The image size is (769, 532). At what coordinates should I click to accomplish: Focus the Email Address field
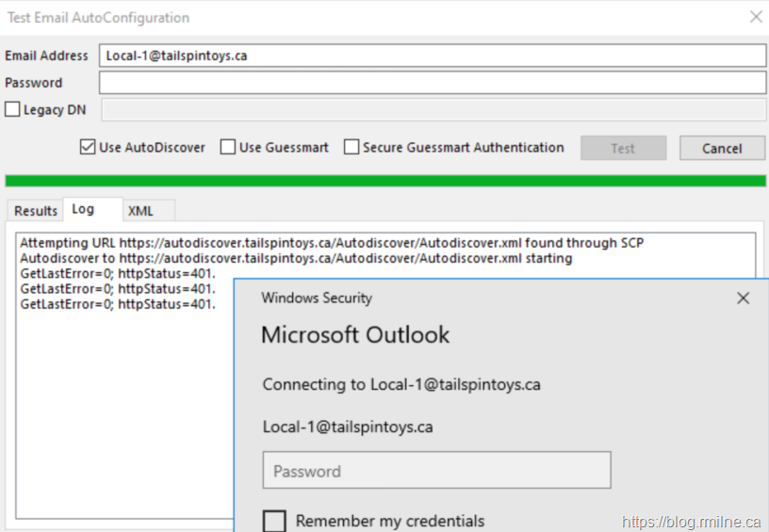point(432,56)
